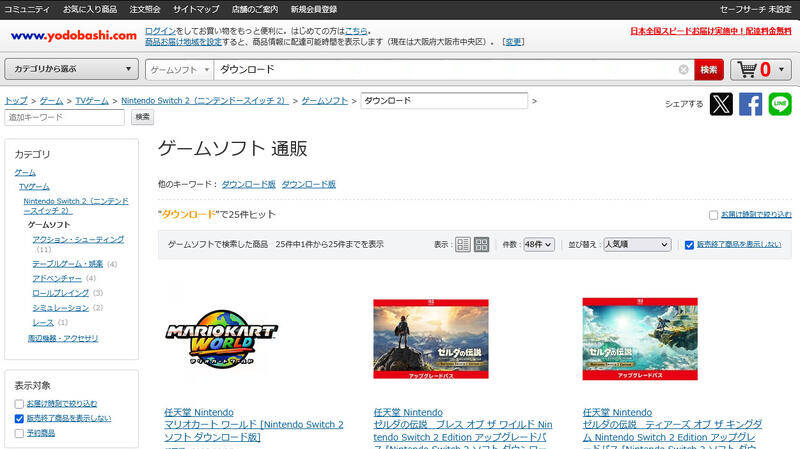
Task: Open 注文照会 in top menu
Action: (145, 9)
